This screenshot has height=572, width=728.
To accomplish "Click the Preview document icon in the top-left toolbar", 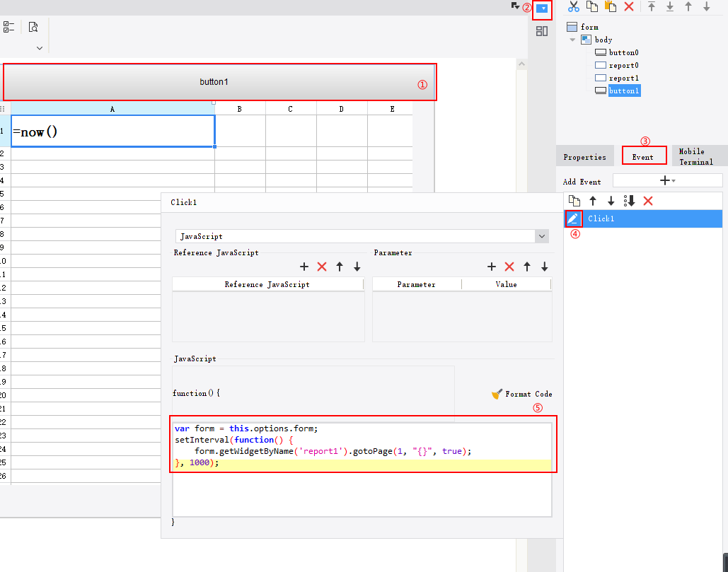I will pos(33,25).
